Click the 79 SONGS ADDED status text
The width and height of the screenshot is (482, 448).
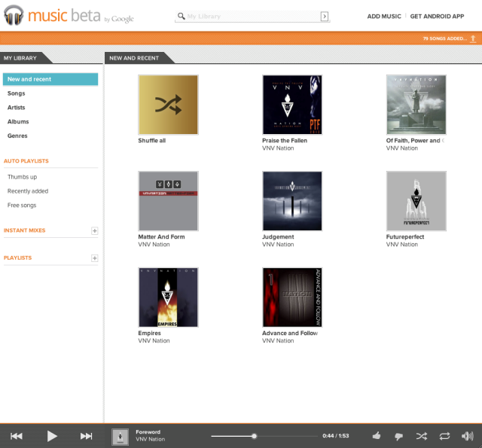pos(444,38)
